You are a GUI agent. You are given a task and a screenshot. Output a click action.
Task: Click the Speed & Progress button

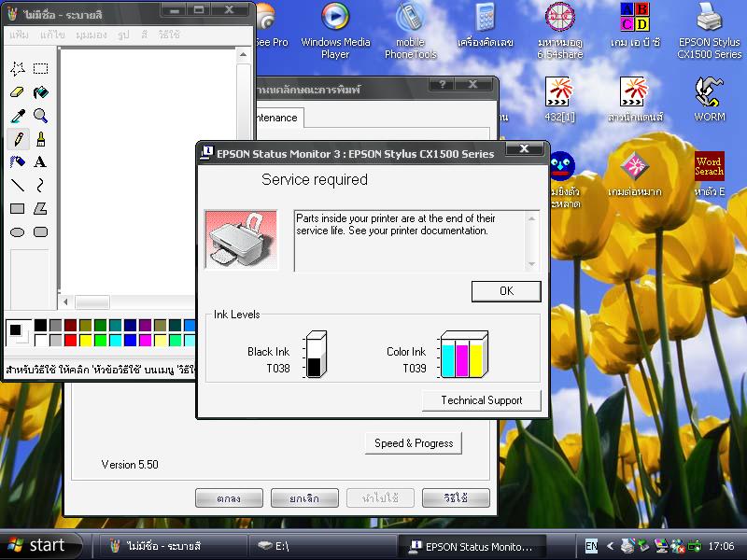click(x=414, y=443)
